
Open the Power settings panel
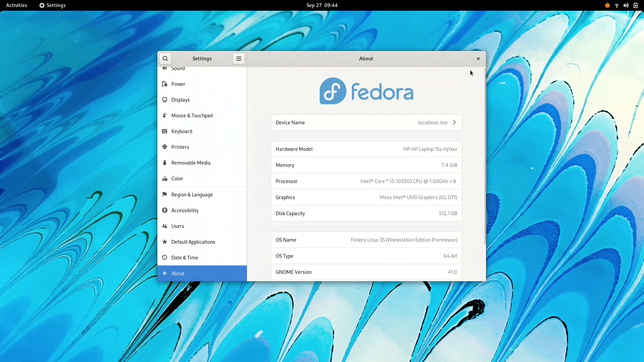202,84
